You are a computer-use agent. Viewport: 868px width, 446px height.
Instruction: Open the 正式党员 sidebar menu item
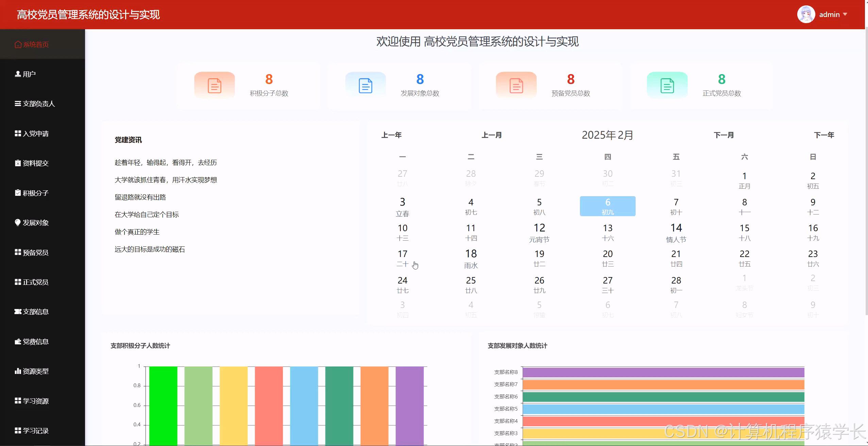[x=35, y=282]
